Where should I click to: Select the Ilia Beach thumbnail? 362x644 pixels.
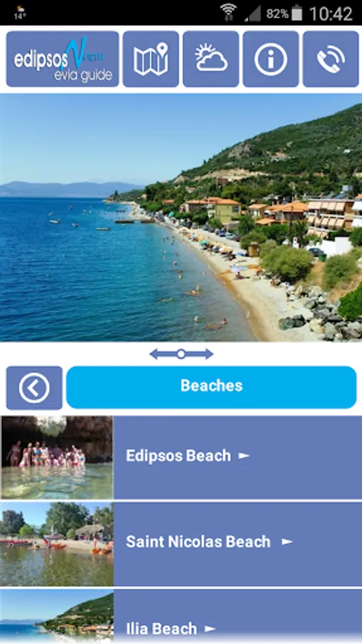point(57,617)
